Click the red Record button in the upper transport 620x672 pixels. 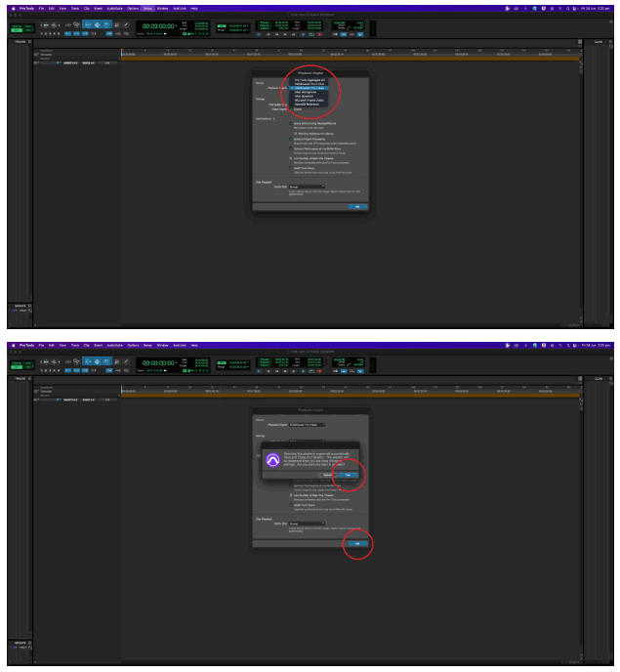319,34
